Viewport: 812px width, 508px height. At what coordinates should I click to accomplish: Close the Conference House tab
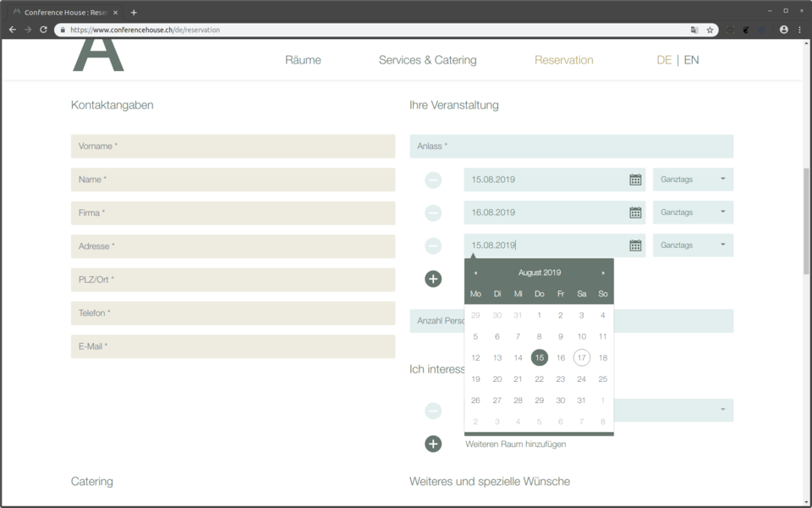pos(116,13)
